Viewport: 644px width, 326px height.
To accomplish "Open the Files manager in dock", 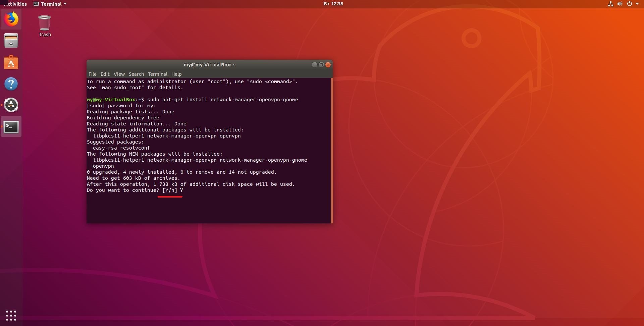I will click(11, 41).
